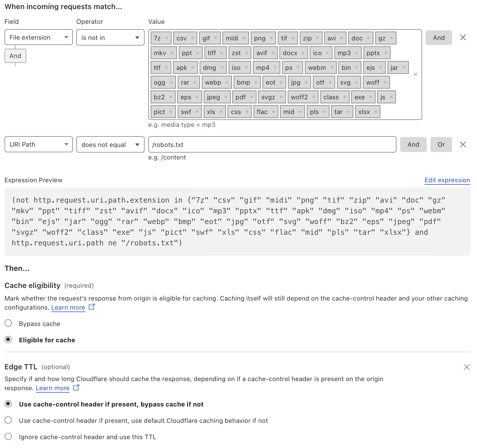Select Eligible for cache radio button
This screenshot has height=448, width=477.
[8, 340]
